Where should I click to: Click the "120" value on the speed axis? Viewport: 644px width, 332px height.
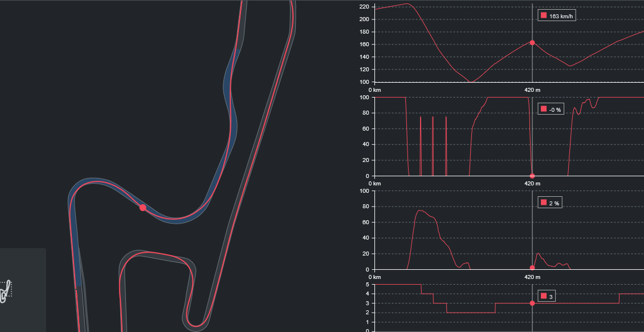pos(365,70)
